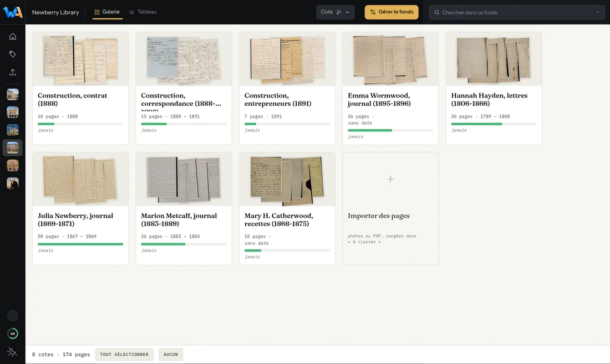Click title Marion Metcalf, journal (1883-1889)
This screenshot has height=364, width=610.
pyautogui.click(x=179, y=219)
